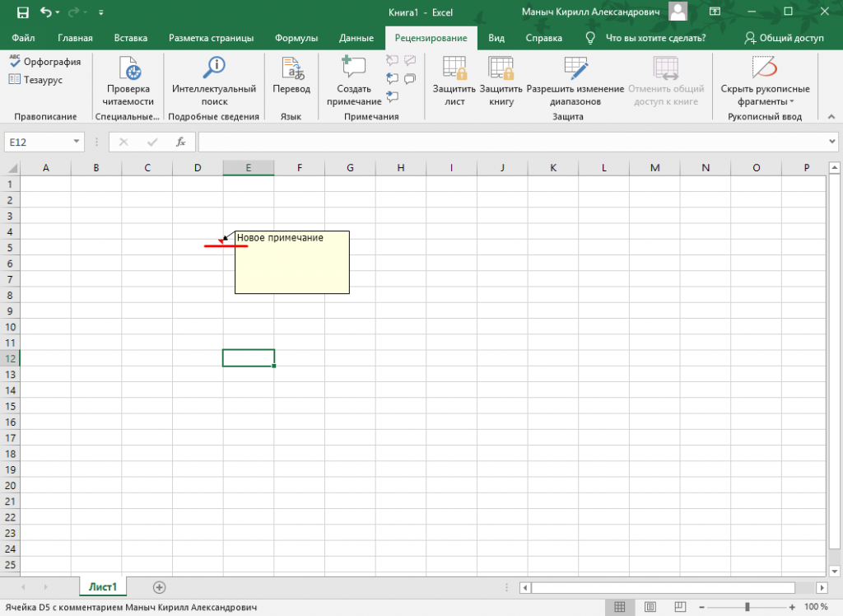The height and width of the screenshot is (616, 843).
Task: Click the zoom slider handle
Action: [x=748, y=607]
